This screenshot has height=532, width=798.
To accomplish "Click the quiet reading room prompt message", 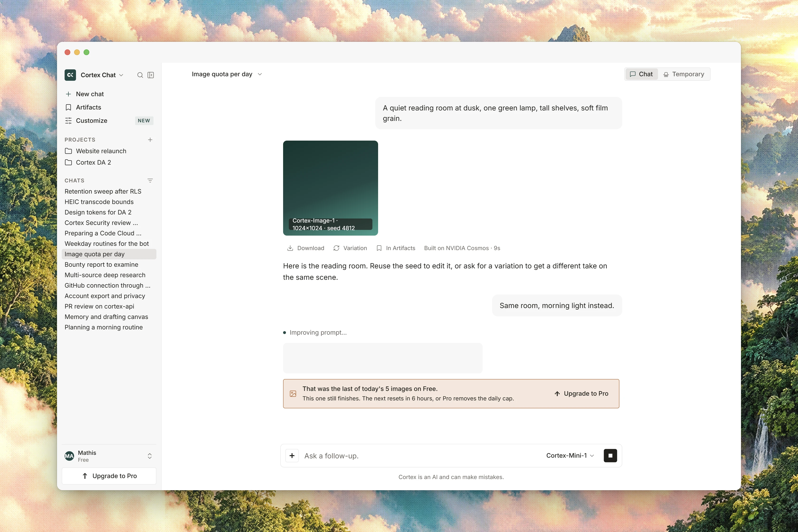I will coord(499,113).
